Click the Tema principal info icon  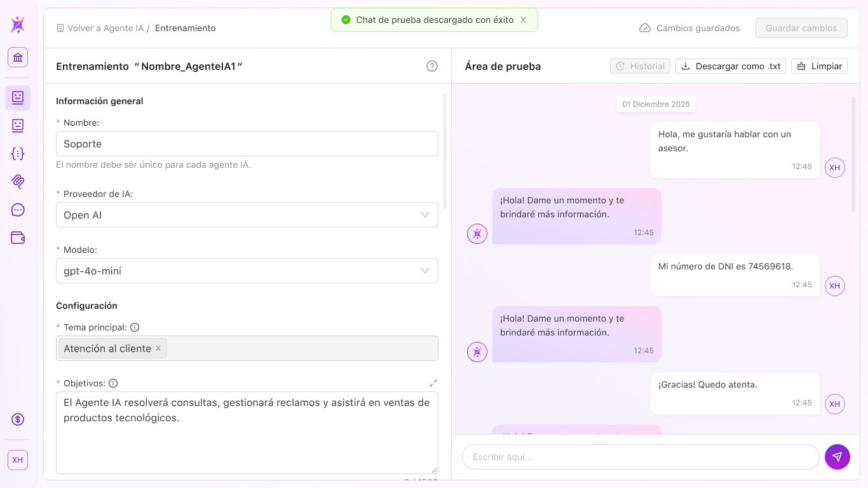[135, 327]
